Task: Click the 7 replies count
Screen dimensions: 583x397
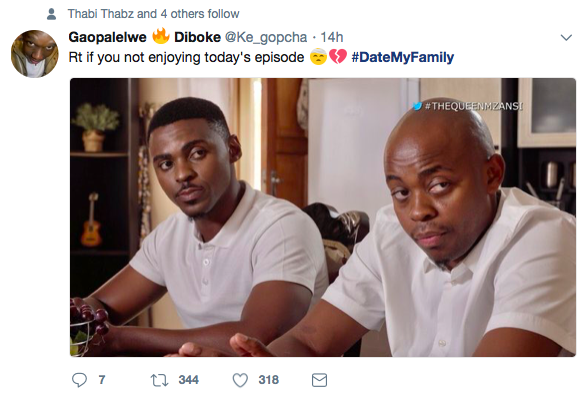Action: pyautogui.click(x=102, y=380)
